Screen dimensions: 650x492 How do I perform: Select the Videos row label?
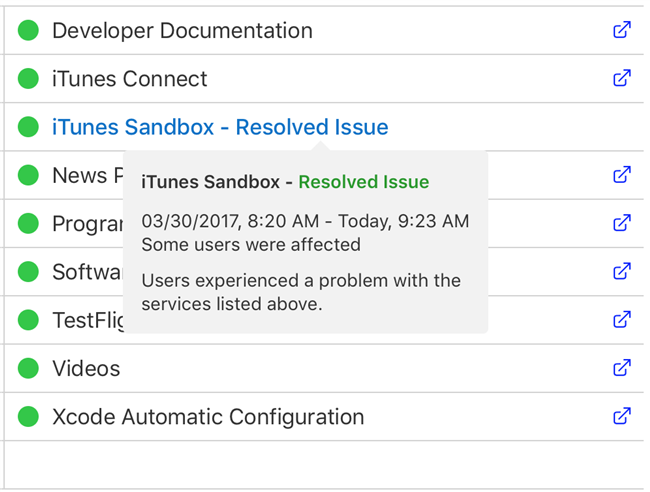tap(86, 368)
